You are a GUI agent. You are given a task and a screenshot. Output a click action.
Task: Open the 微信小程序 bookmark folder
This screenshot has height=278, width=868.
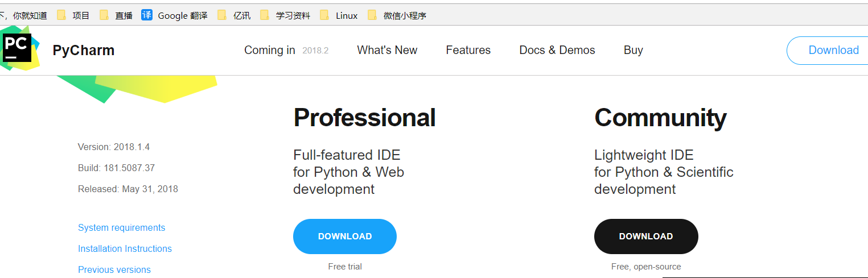pos(397,15)
